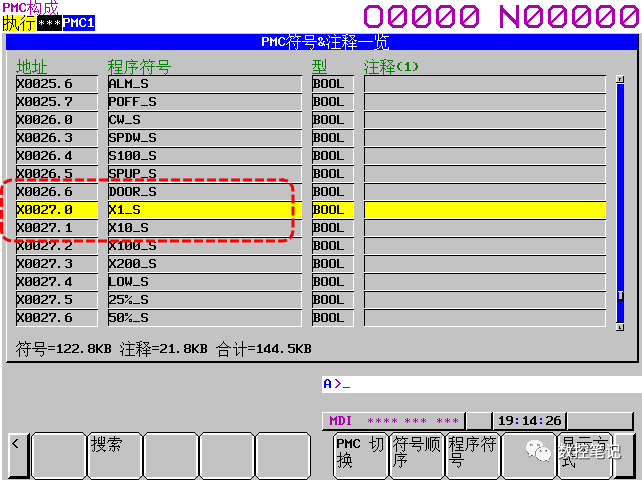Select the X0027.0 address row

coord(56,210)
